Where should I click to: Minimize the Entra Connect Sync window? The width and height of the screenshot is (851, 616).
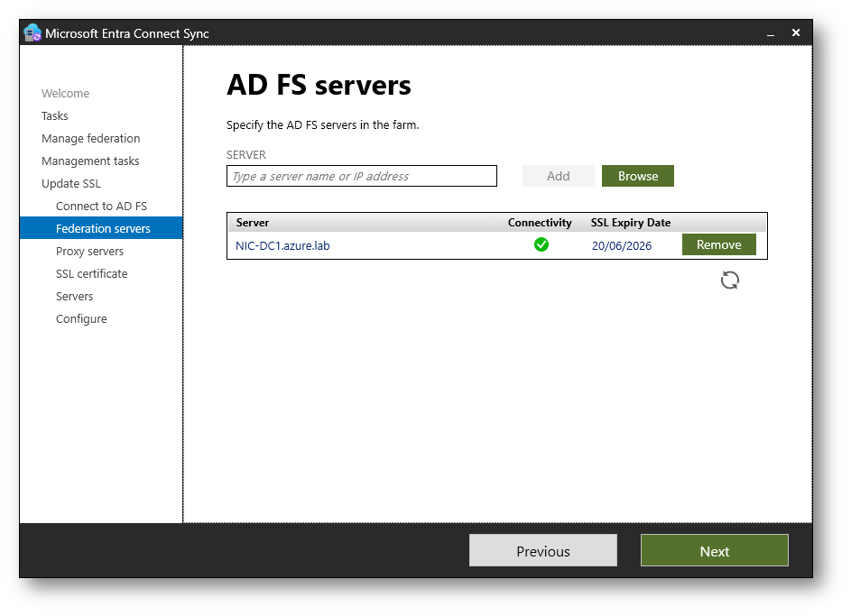coord(771,33)
